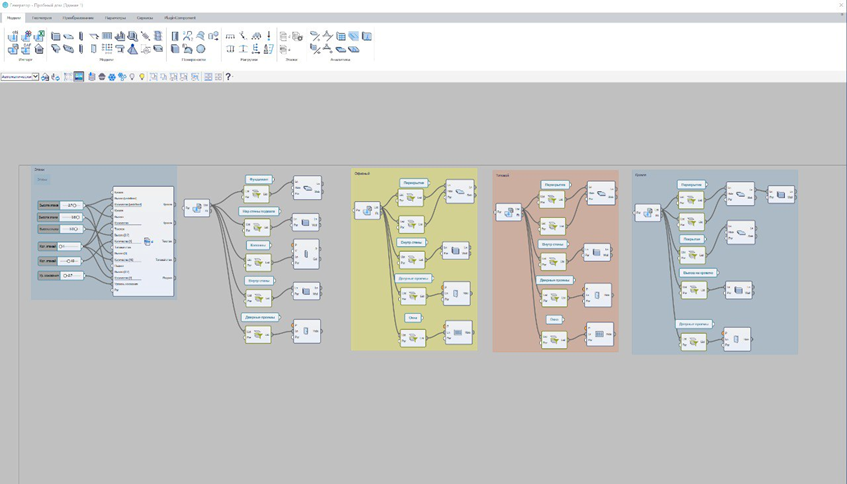The width and height of the screenshot is (847, 484).
Task: Select the vertical column model icon in top row
Action: pos(81,36)
